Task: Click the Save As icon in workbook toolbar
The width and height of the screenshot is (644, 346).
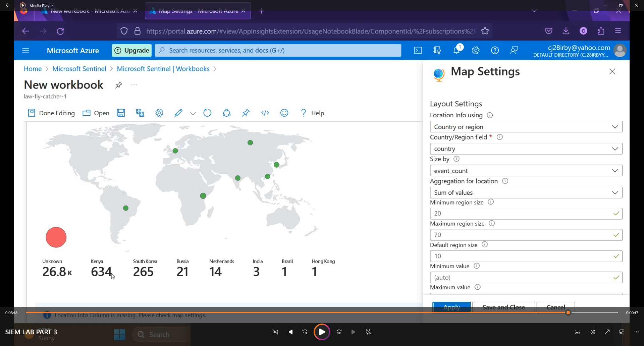Action: [140, 113]
